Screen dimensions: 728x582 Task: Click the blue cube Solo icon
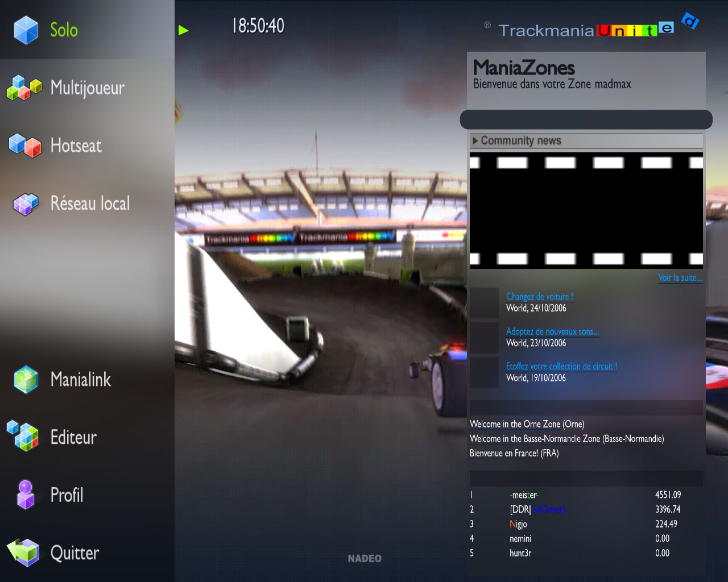(x=26, y=30)
